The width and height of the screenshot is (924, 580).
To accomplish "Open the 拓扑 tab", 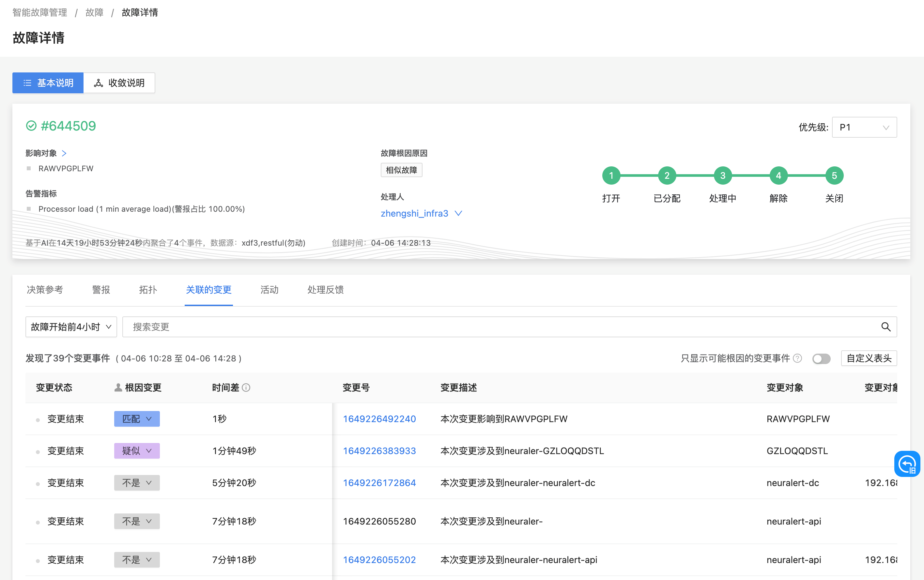I will [x=148, y=290].
